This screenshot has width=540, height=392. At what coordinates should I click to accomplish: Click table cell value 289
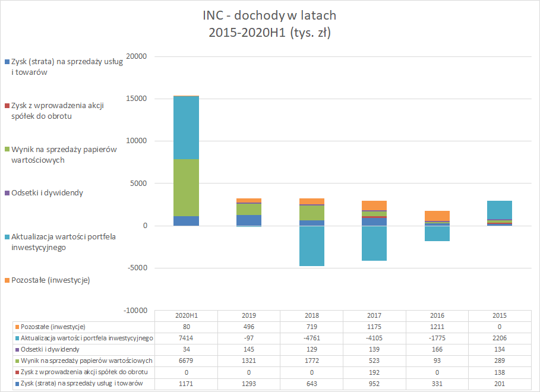[x=500, y=361]
